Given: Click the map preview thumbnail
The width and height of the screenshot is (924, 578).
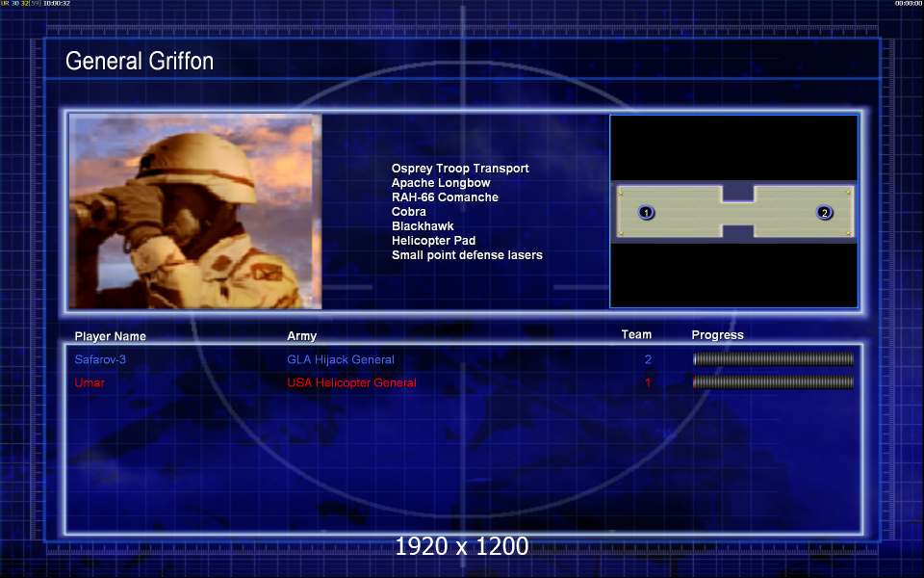Looking at the screenshot, I should 733,211.
